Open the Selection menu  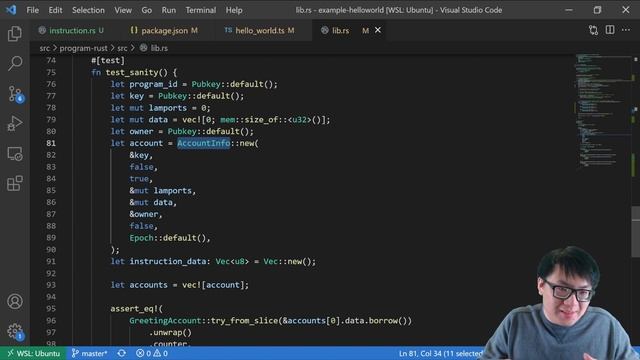(88, 10)
